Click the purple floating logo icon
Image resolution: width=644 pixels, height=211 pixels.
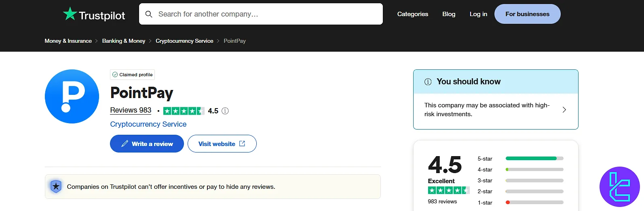619,187
